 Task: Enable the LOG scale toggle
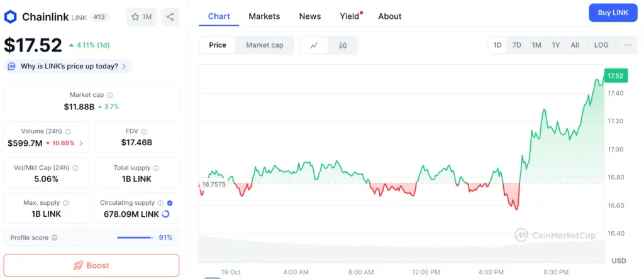601,45
